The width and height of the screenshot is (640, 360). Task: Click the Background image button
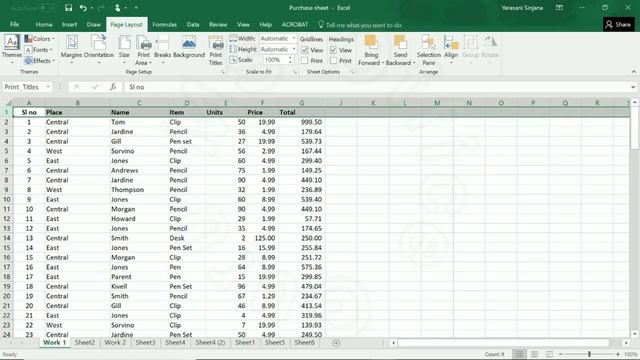(x=189, y=47)
